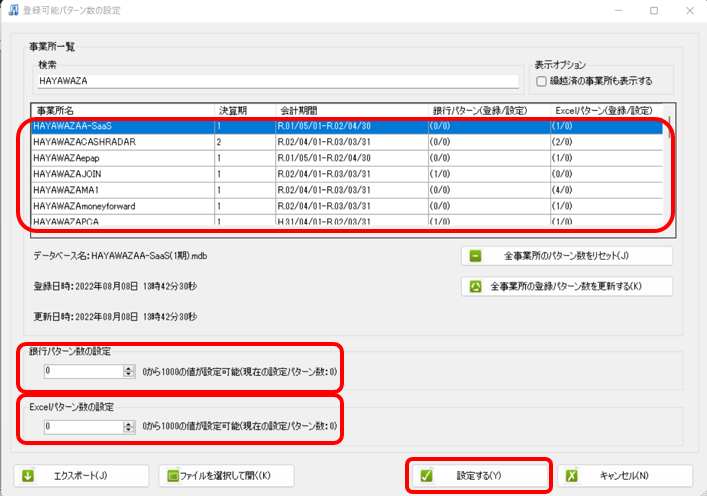The width and height of the screenshot is (707, 496).
Task: Select the HAYAWAZAPCA row
Action: (347, 220)
